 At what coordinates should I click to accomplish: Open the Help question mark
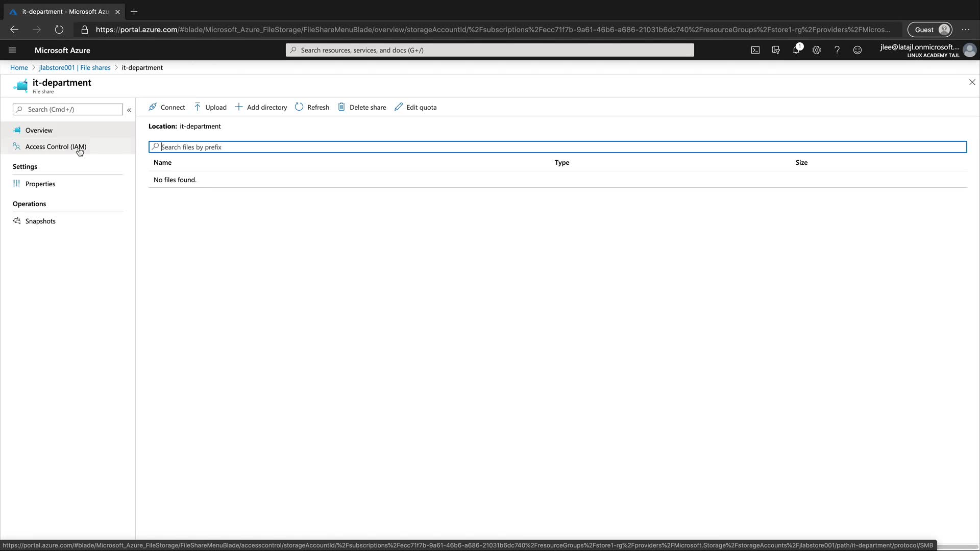click(837, 50)
